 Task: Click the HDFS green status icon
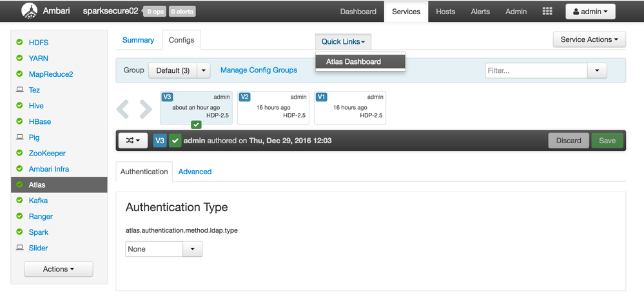[19, 43]
